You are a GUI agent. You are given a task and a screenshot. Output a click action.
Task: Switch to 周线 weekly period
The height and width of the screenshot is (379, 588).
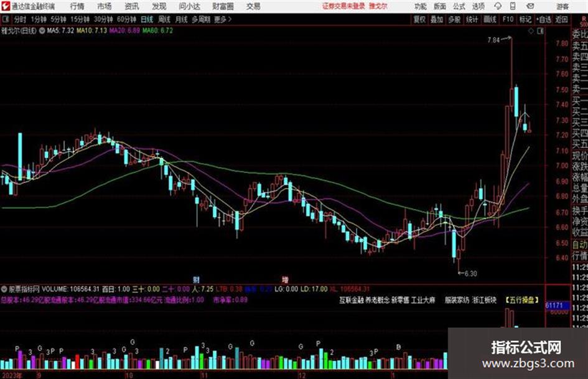pyautogui.click(x=164, y=19)
